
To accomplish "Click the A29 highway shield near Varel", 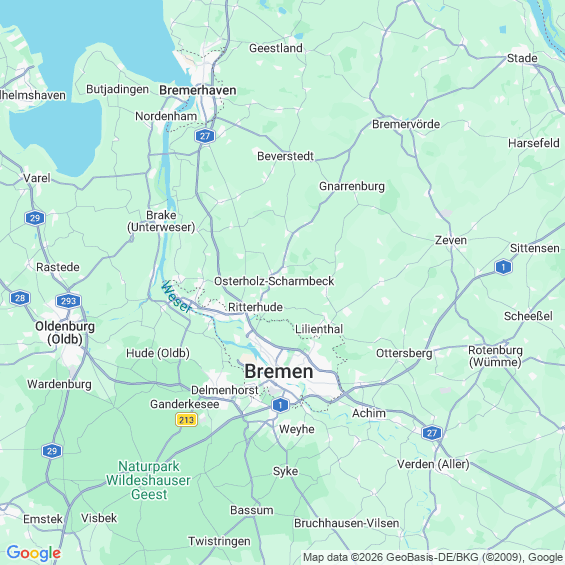I will tap(35, 218).
